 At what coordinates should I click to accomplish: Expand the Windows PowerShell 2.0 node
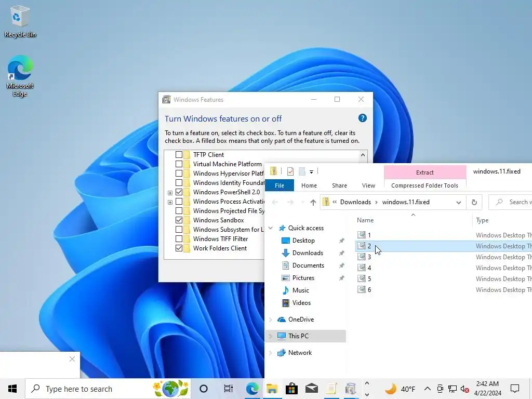pyautogui.click(x=170, y=193)
